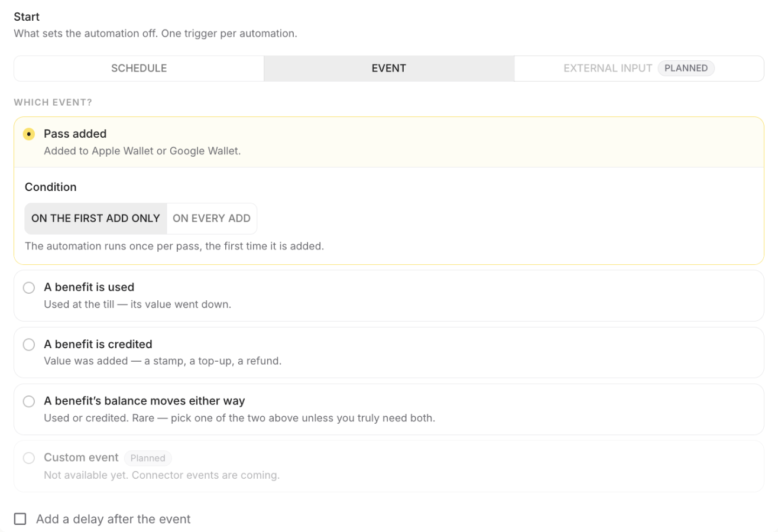Click 'The automation runs once per pass' helper text

pos(174,246)
